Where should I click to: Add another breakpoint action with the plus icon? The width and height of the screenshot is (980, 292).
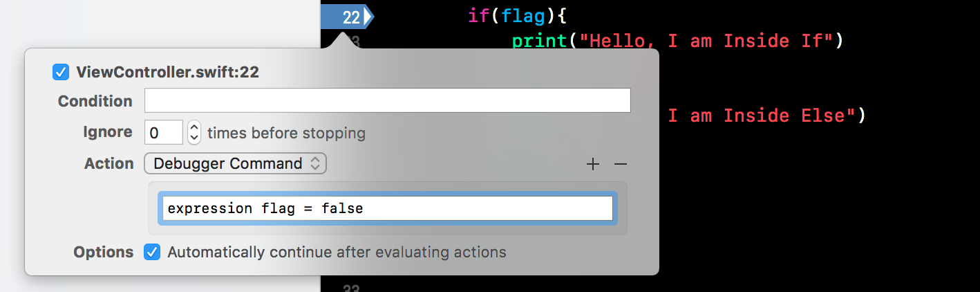point(592,164)
